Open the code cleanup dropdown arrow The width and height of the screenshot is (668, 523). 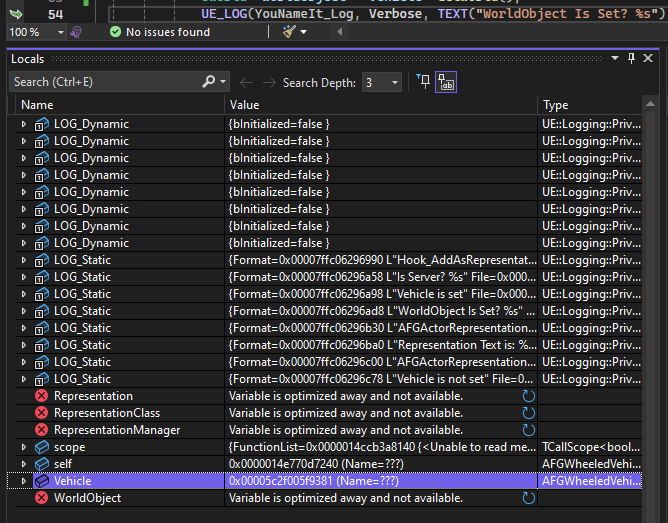click(x=303, y=32)
